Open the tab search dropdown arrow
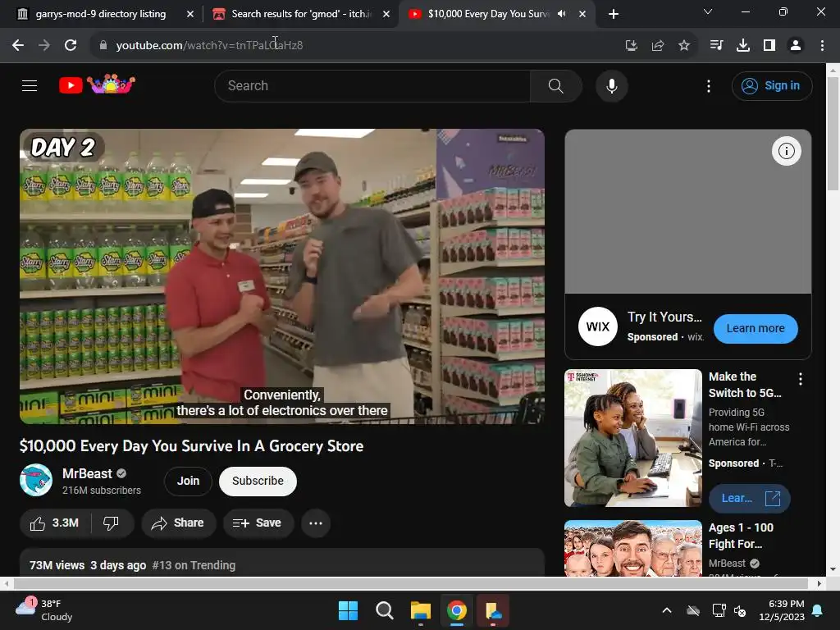This screenshot has width=840, height=630. coord(708,11)
